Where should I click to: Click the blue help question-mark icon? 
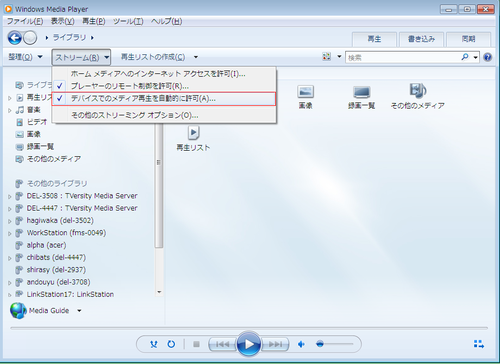pos(487,57)
